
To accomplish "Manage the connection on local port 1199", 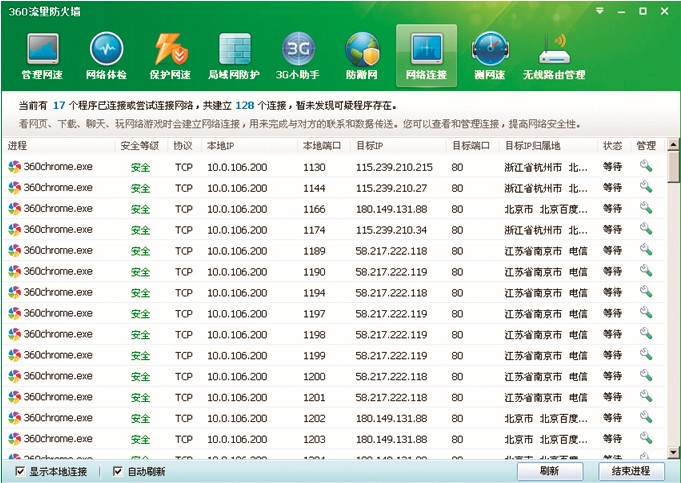I will (646, 354).
